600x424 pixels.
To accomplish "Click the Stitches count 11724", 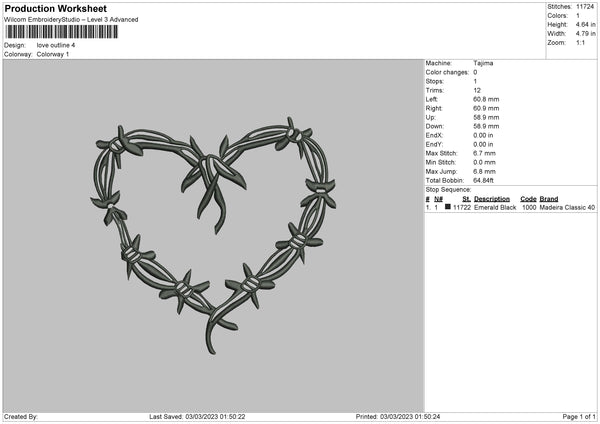I will tap(585, 7).
